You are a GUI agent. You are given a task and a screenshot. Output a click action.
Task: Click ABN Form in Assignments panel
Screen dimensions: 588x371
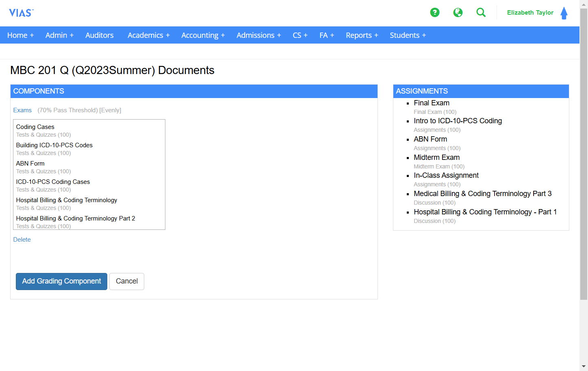[x=430, y=139]
